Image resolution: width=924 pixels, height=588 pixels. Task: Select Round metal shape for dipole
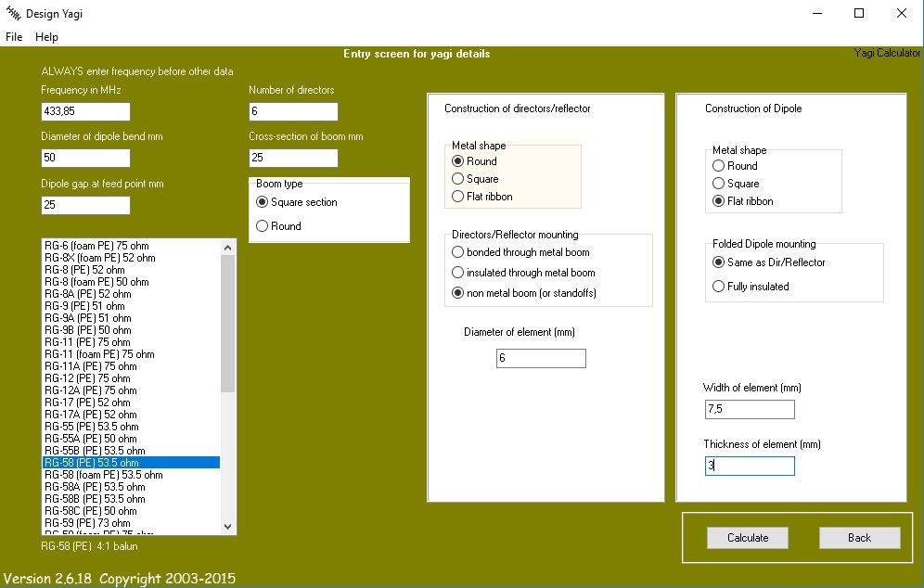[719, 166]
